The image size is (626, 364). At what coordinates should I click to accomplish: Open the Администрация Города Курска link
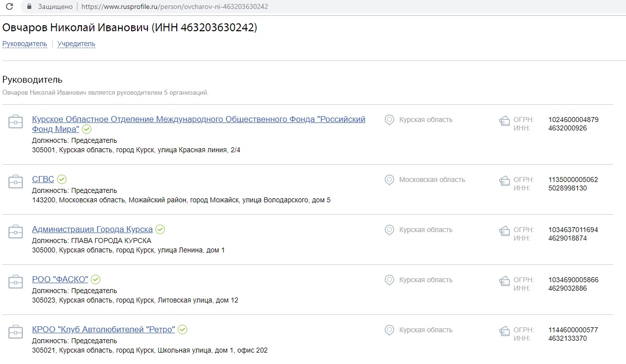coord(92,230)
